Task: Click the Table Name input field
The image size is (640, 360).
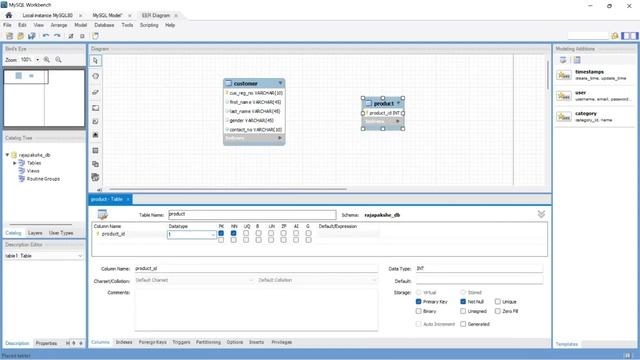Action: (x=252, y=214)
